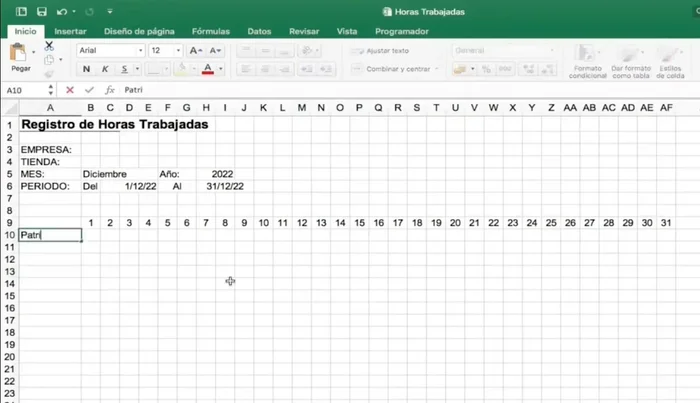Click the Copy icon below scissors
Image resolution: width=700 pixels, height=403 pixels.
pyautogui.click(x=49, y=59)
